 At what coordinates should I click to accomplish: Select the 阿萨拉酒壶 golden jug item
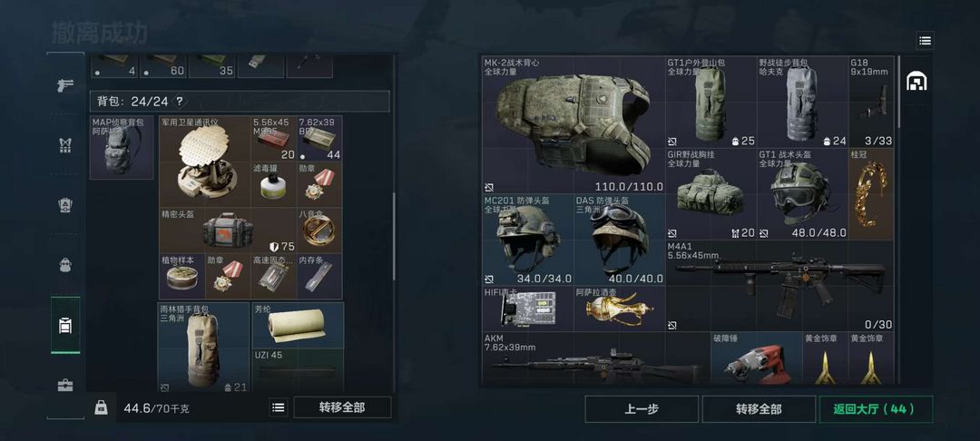tap(620, 309)
